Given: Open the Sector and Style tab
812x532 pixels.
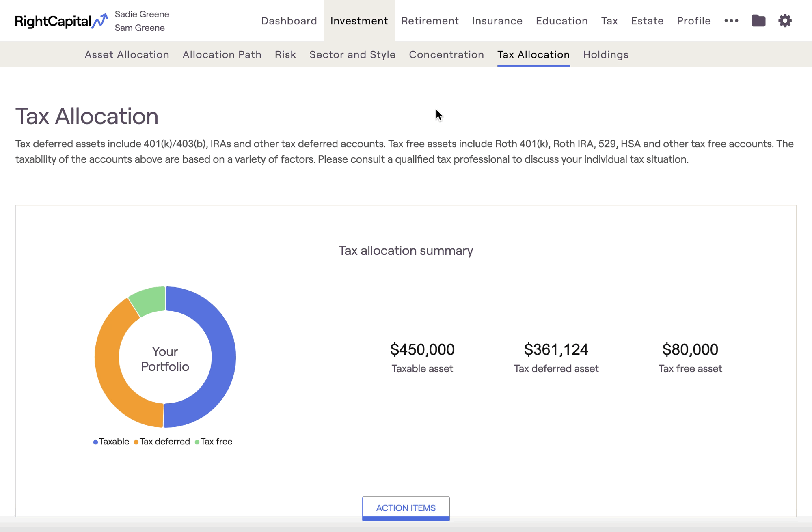Looking at the screenshot, I should 352,54.
